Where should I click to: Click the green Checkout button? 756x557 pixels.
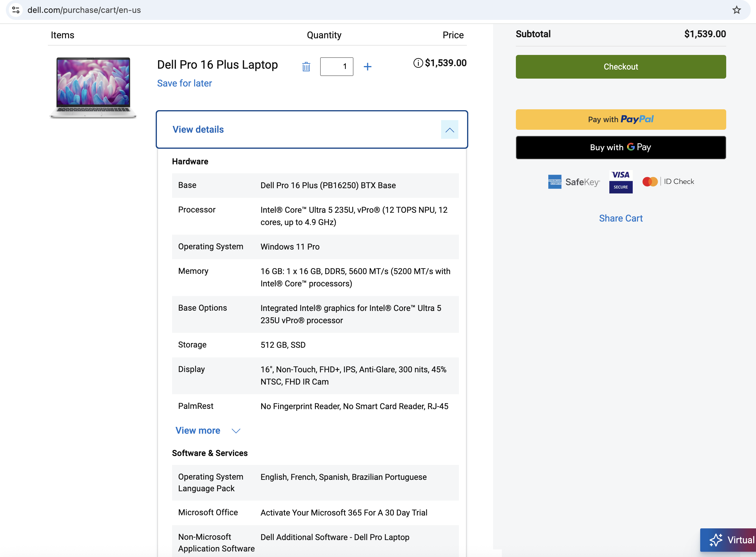[x=620, y=67]
